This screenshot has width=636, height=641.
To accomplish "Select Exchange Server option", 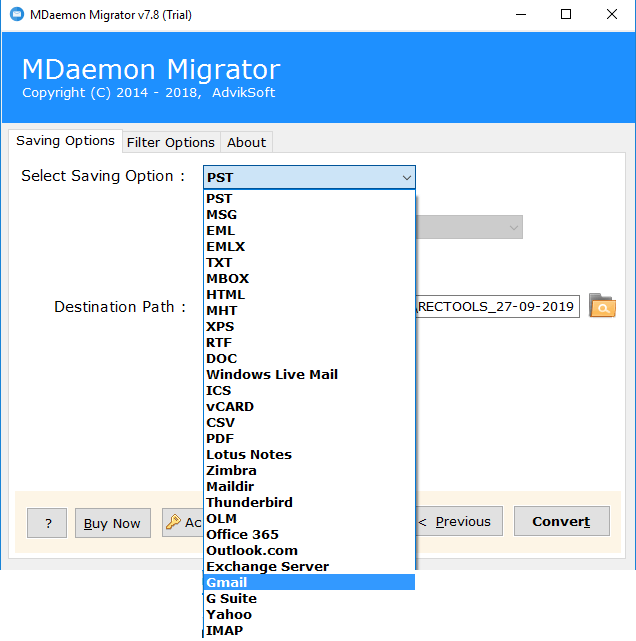I will (x=309, y=567).
